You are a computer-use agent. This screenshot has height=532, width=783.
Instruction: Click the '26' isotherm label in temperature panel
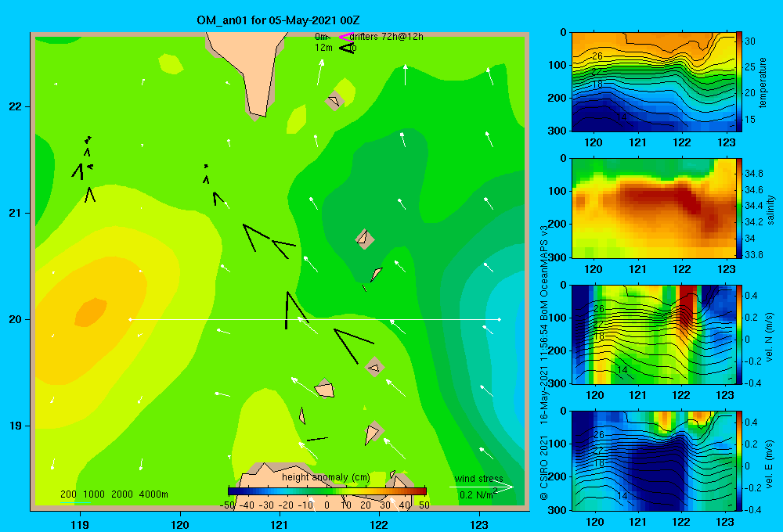point(597,56)
